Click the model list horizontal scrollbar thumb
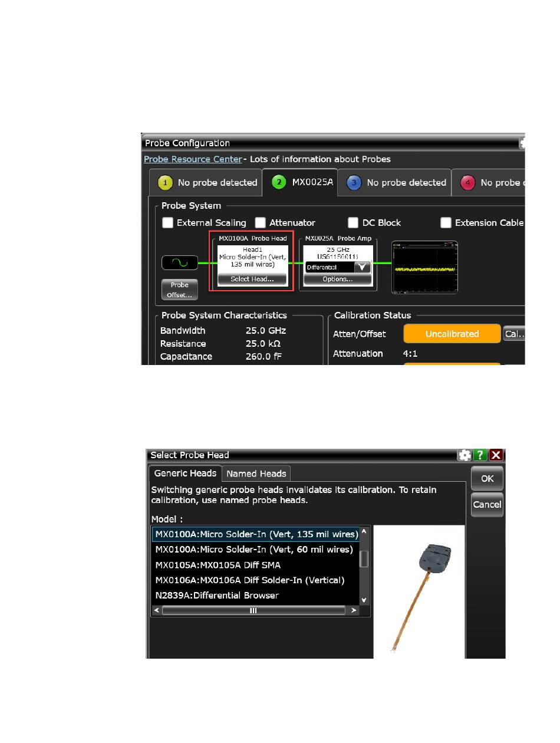 point(253,610)
